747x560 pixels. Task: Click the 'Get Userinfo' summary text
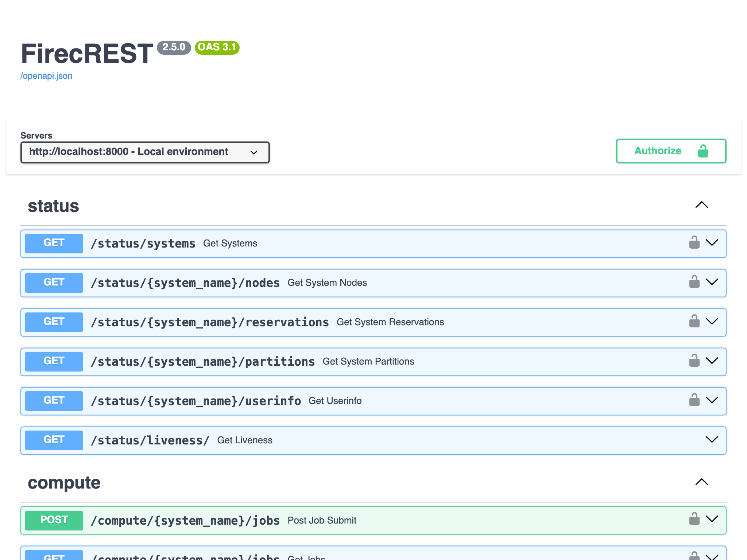(x=335, y=401)
